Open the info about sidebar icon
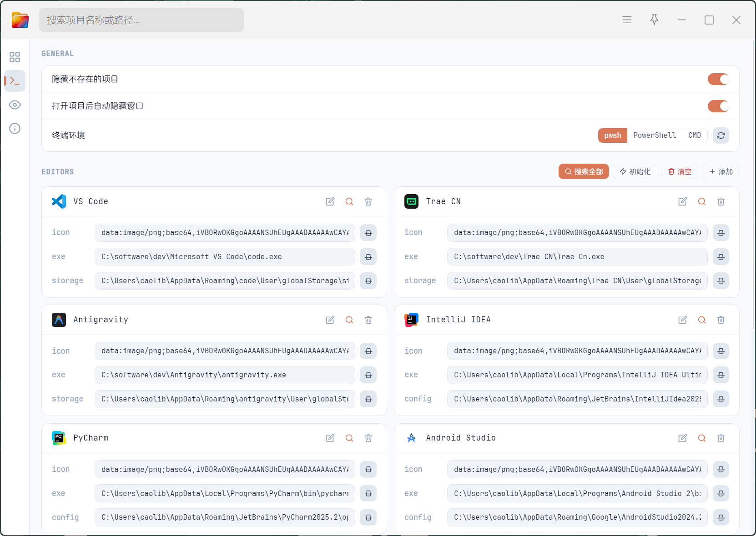This screenshot has width=756, height=536. [15, 129]
